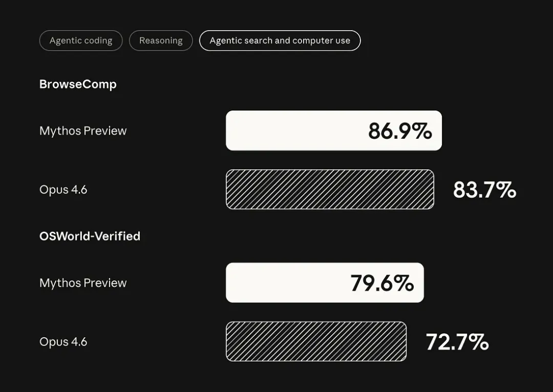
Task: Choose the lowest percentage score shown
Action: tap(457, 342)
